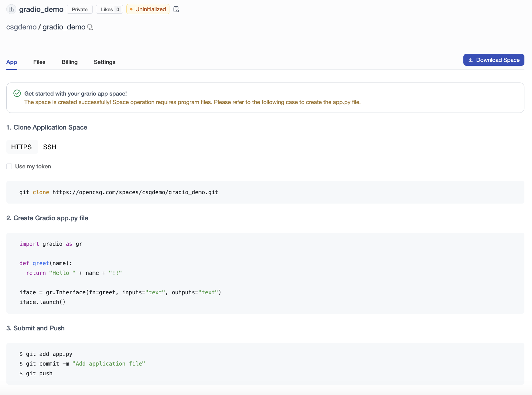Click the git push commands code block

(x=265, y=364)
